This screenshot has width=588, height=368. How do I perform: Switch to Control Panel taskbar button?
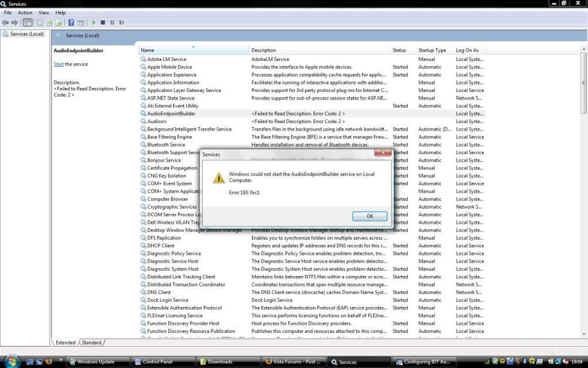[x=164, y=362]
